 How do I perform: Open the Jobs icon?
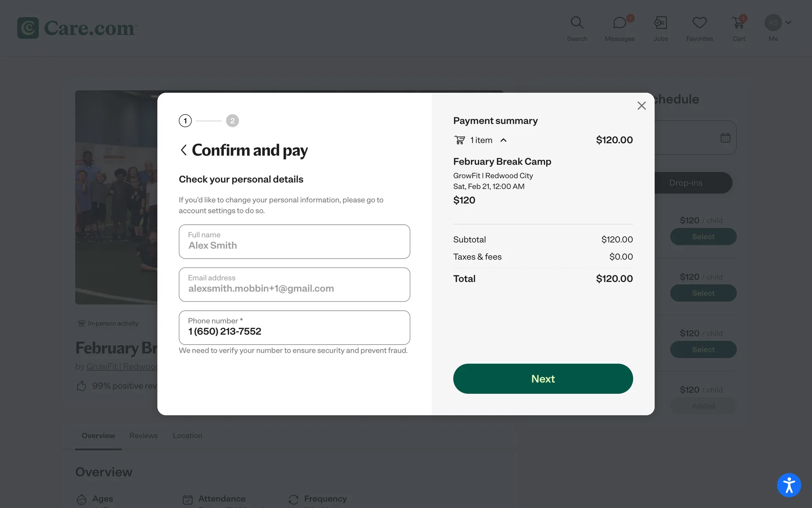point(660,23)
